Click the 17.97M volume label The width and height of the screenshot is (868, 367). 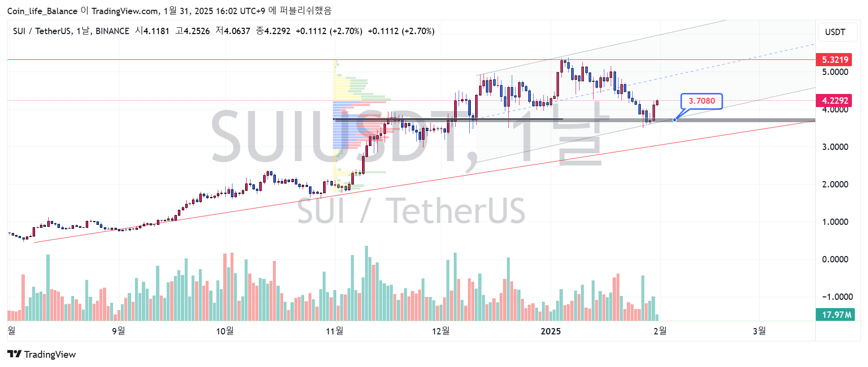click(836, 315)
